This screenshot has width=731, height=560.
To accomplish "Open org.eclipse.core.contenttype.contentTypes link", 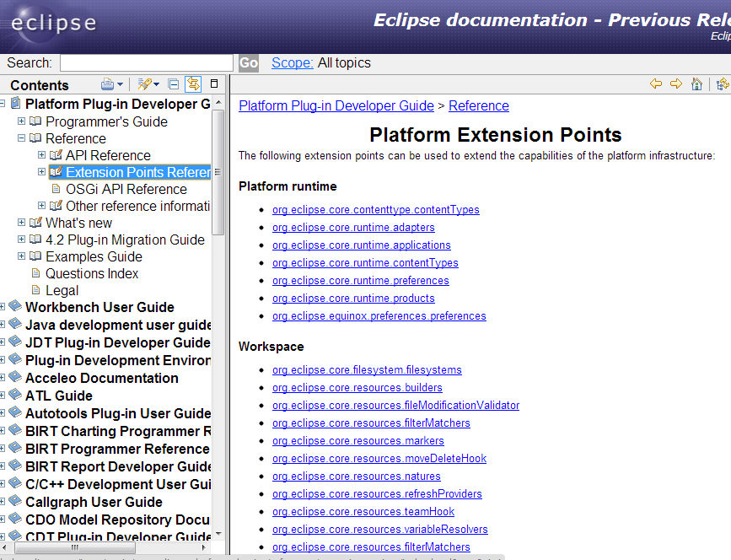I will tap(376, 210).
